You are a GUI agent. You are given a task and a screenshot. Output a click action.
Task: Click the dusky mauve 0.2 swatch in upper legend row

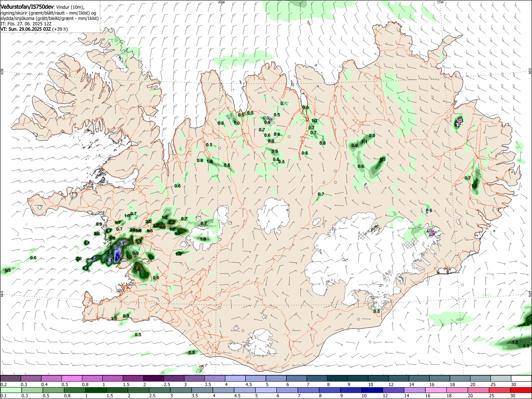(10, 378)
